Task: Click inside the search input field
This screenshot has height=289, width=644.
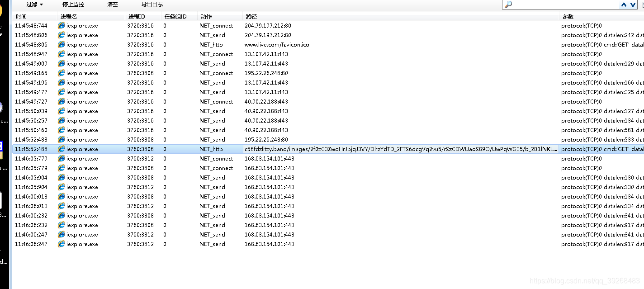Action: 565,5
